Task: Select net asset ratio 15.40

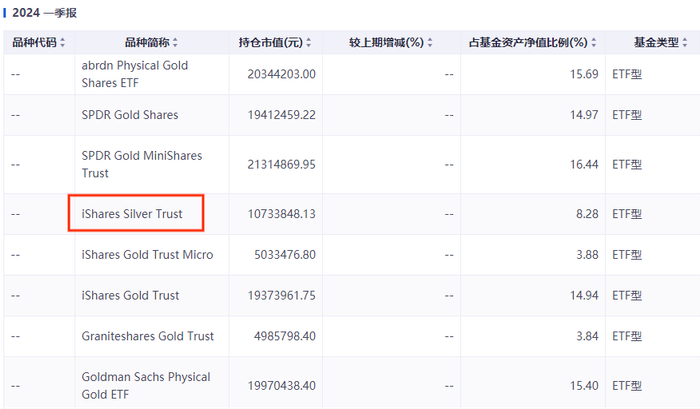Action: pyautogui.click(x=584, y=385)
